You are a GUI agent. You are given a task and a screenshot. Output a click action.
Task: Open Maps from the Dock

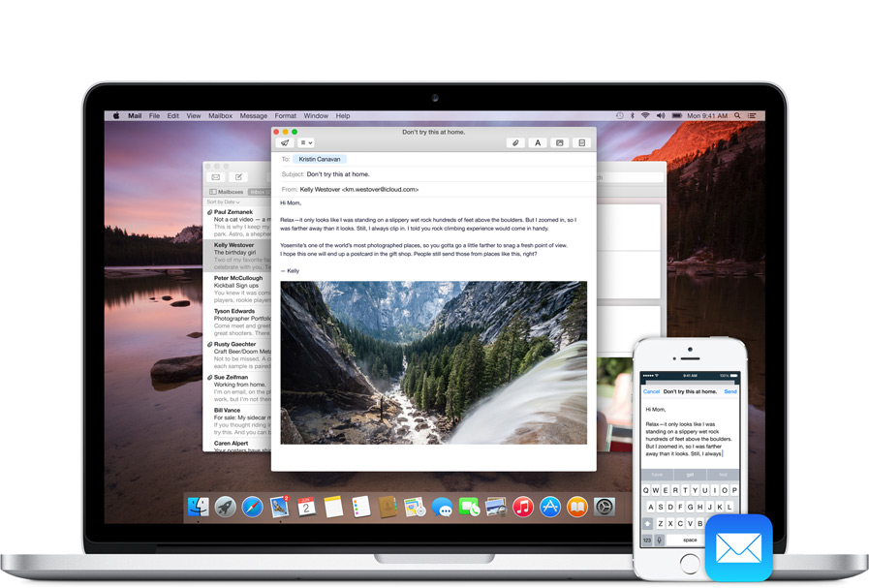(415, 507)
